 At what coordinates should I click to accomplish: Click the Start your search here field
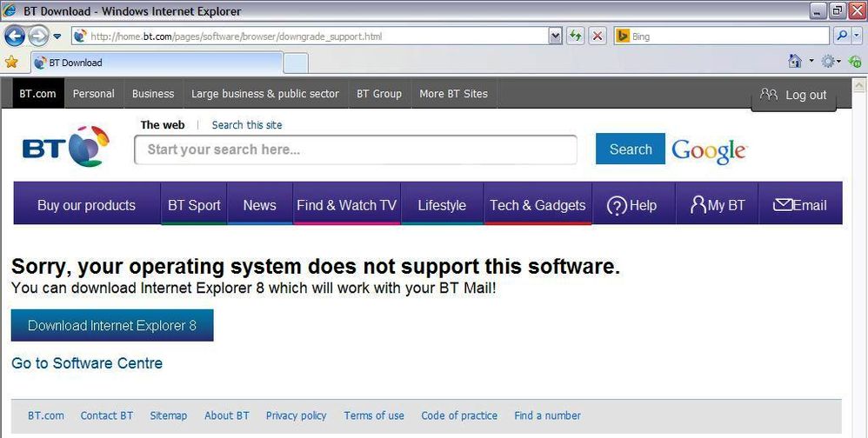[x=356, y=149]
